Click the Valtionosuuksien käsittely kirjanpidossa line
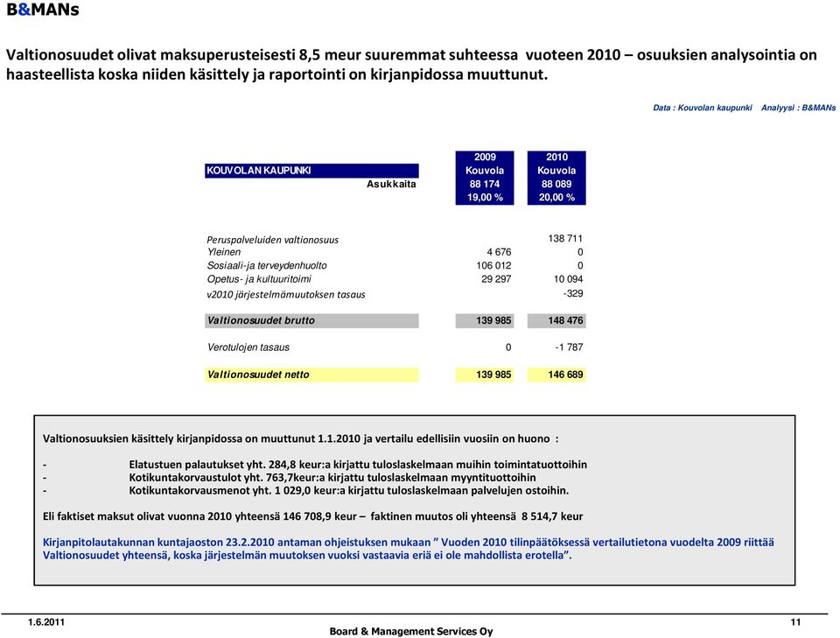Screen dimensions: 840x638 click(300, 438)
